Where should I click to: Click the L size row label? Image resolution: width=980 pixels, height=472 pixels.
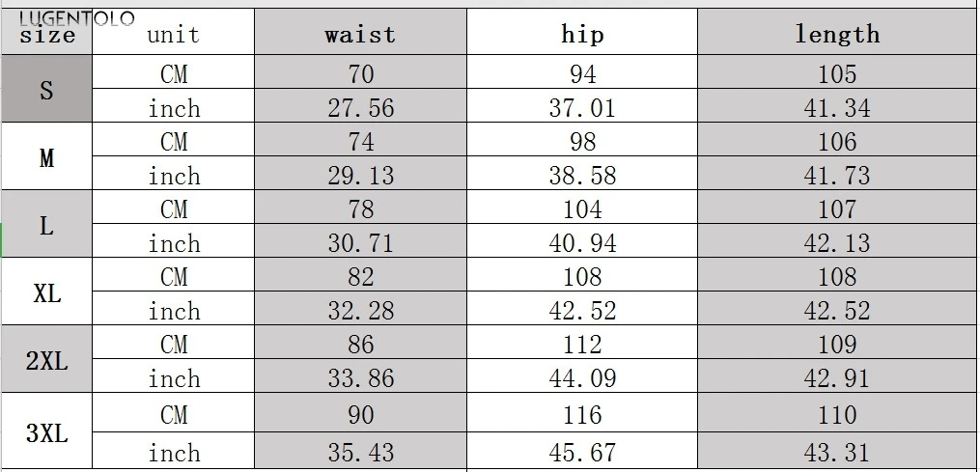(46, 226)
